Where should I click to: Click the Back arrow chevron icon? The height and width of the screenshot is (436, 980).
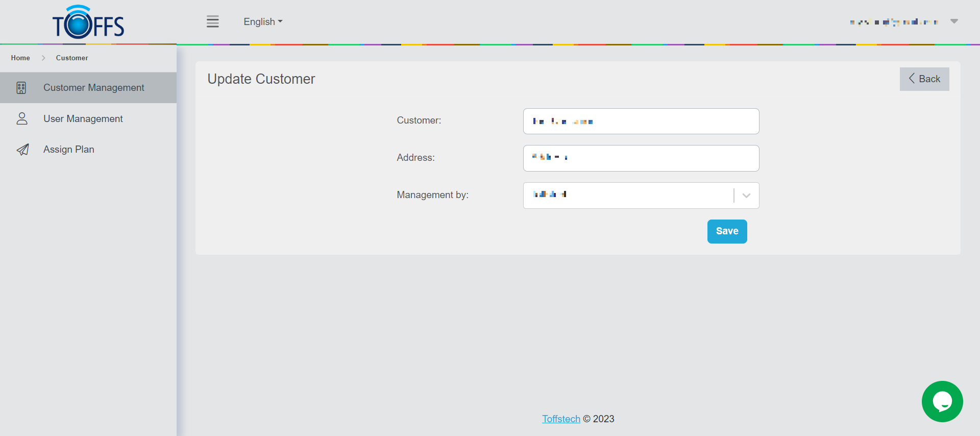tap(912, 79)
